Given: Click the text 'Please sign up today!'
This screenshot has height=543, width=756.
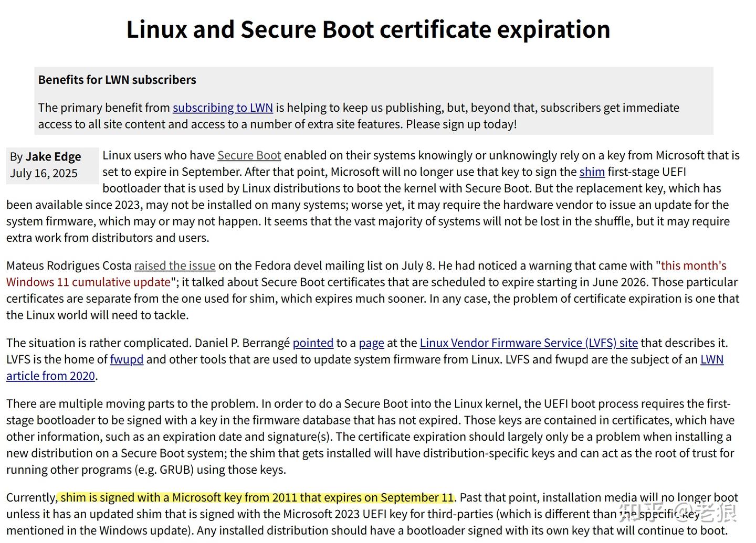Looking at the screenshot, I should click(x=461, y=124).
